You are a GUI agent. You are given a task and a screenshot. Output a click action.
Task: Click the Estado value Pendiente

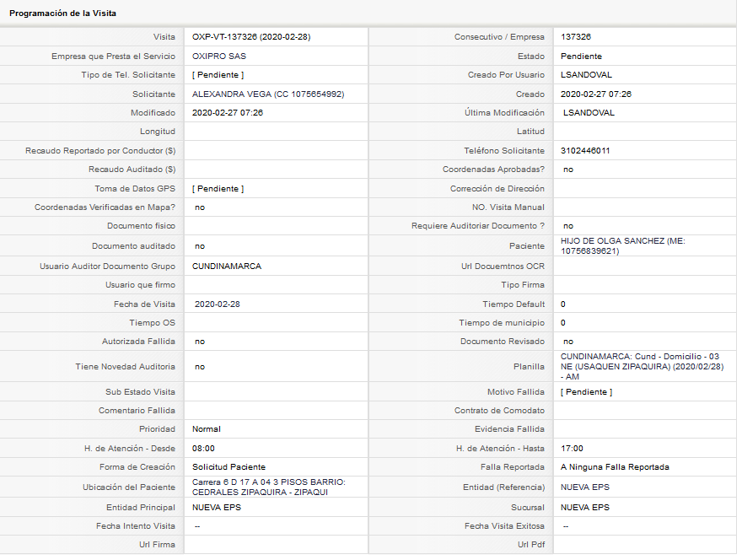(x=581, y=57)
